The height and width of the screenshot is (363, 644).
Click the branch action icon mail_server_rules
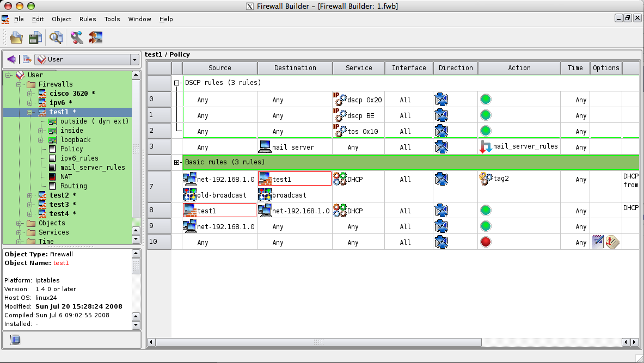point(486,146)
